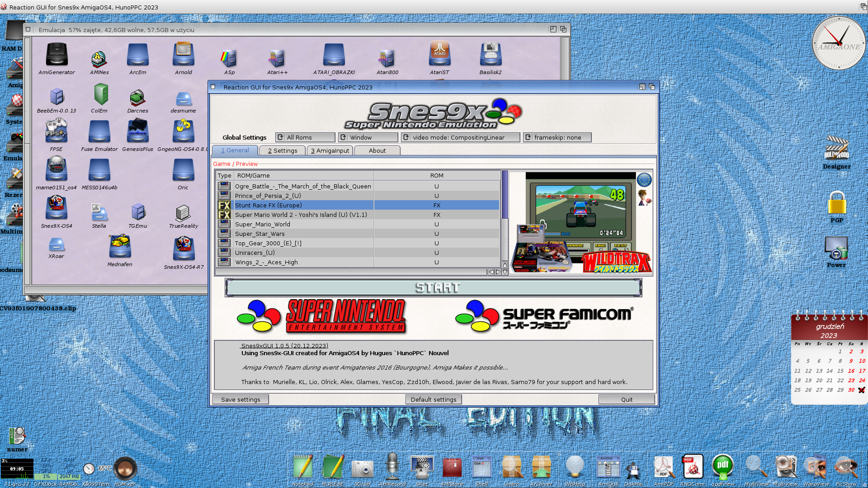Sort ROM list by ROM/Game column

pos(304,175)
